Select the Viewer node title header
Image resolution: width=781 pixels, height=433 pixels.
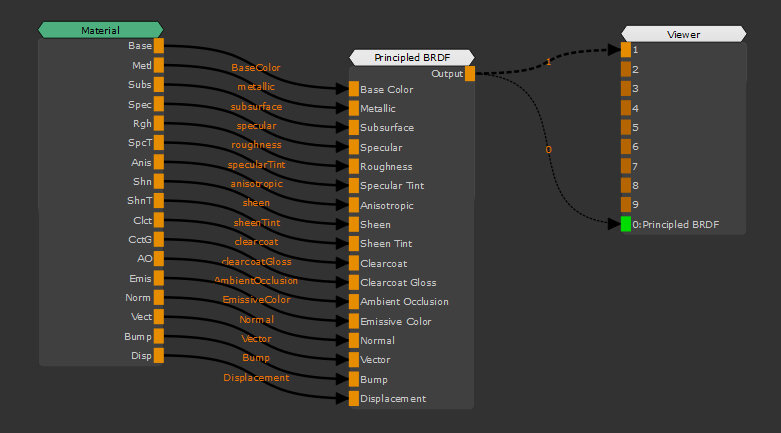[x=683, y=34]
